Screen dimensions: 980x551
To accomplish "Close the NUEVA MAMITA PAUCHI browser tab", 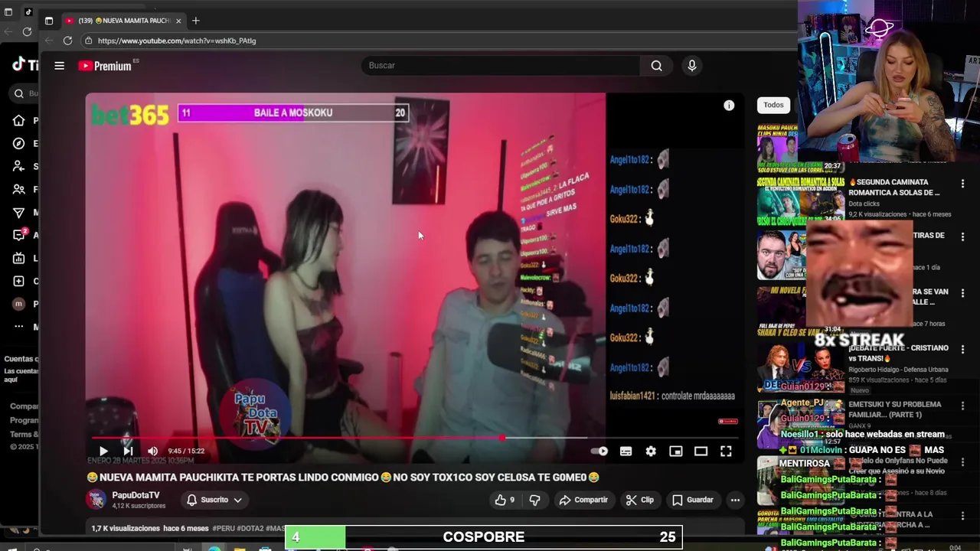I will pos(178,21).
